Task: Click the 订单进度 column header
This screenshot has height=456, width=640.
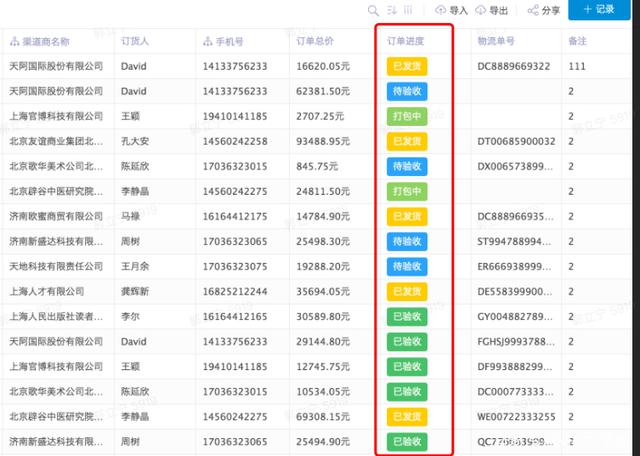Action: point(407,42)
